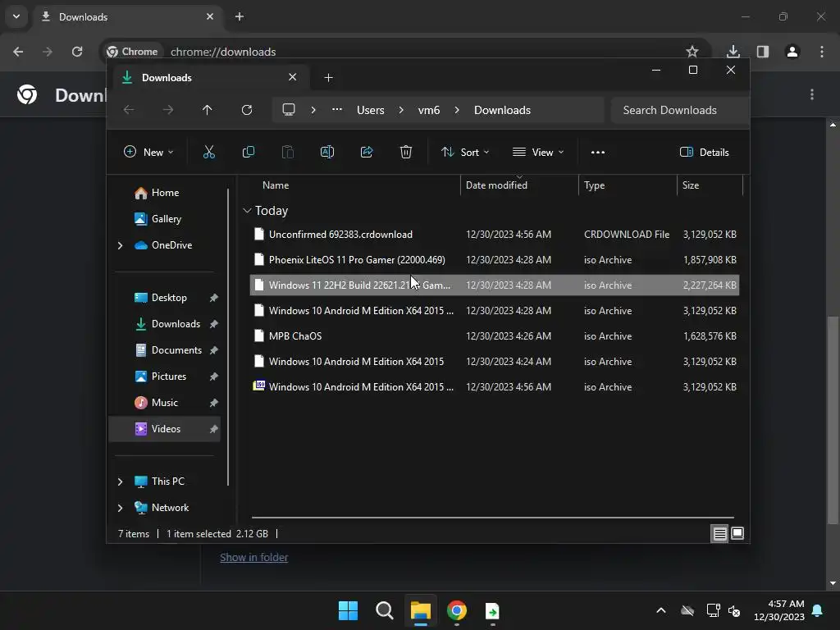Refresh the Explorer Downloads folder
The image size is (840, 630).
pyautogui.click(x=246, y=110)
